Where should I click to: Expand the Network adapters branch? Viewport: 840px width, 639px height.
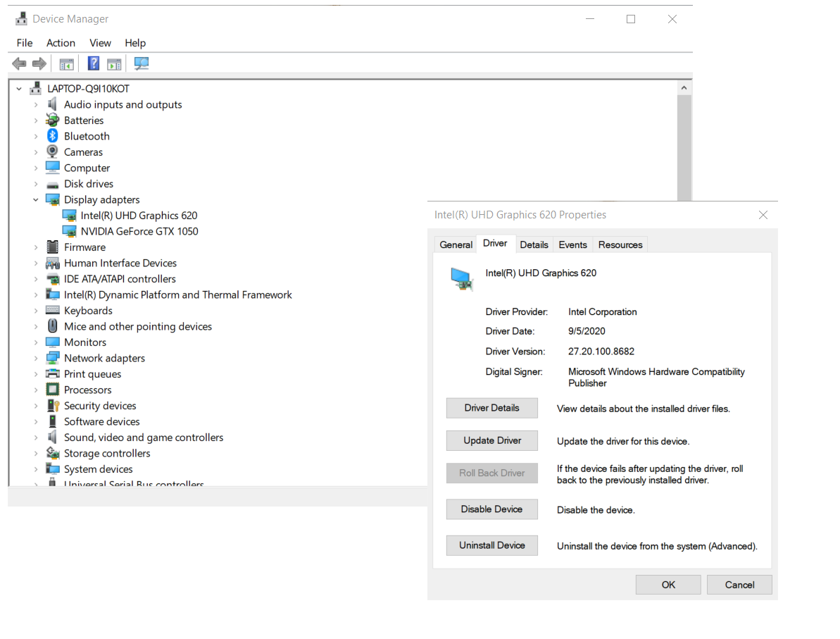36,358
